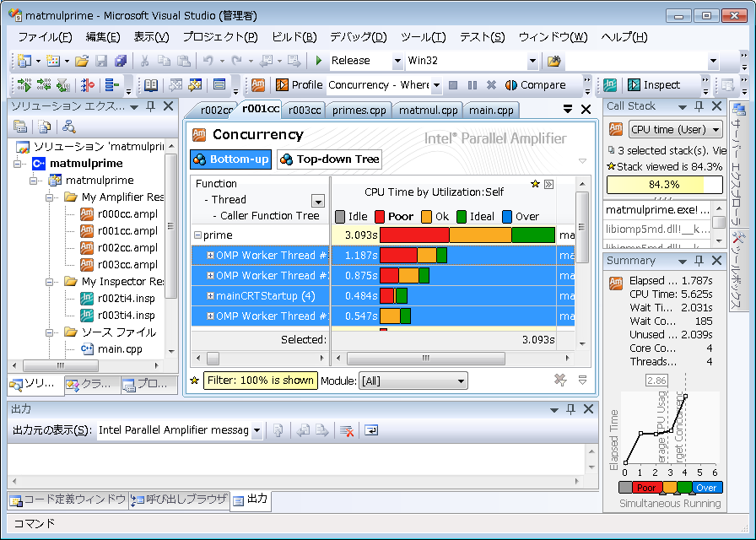Open the Function grouping dropdown arrow

point(318,201)
